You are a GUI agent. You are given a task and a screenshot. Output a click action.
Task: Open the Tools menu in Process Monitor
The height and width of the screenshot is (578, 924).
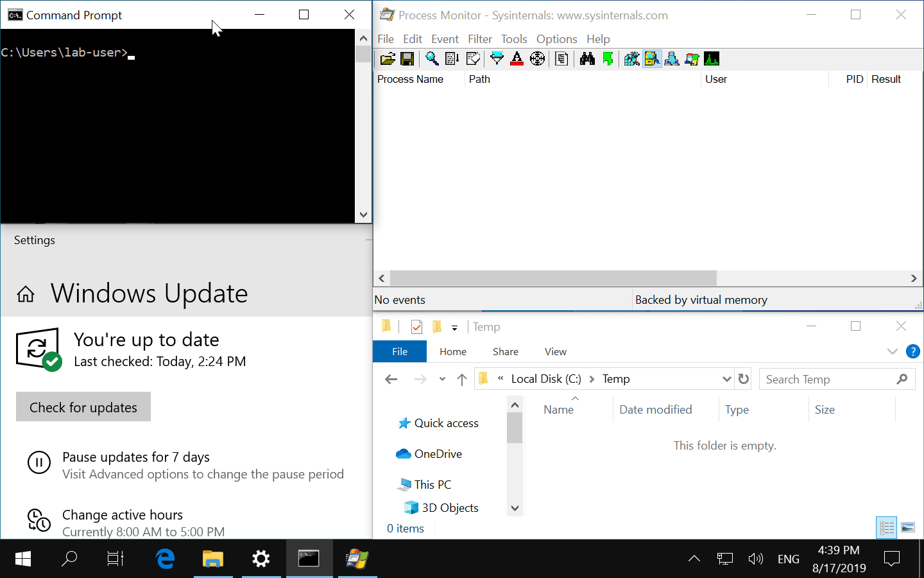tap(513, 39)
